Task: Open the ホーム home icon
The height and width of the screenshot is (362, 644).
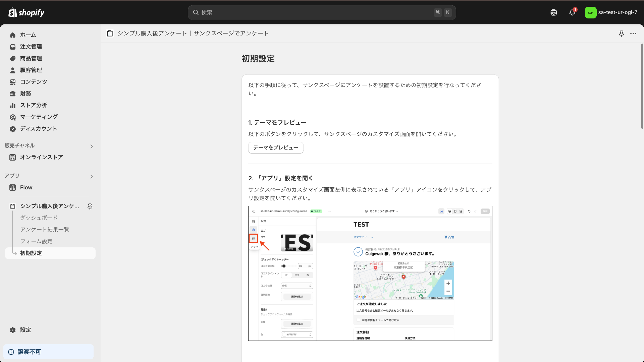Action: click(x=12, y=35)
